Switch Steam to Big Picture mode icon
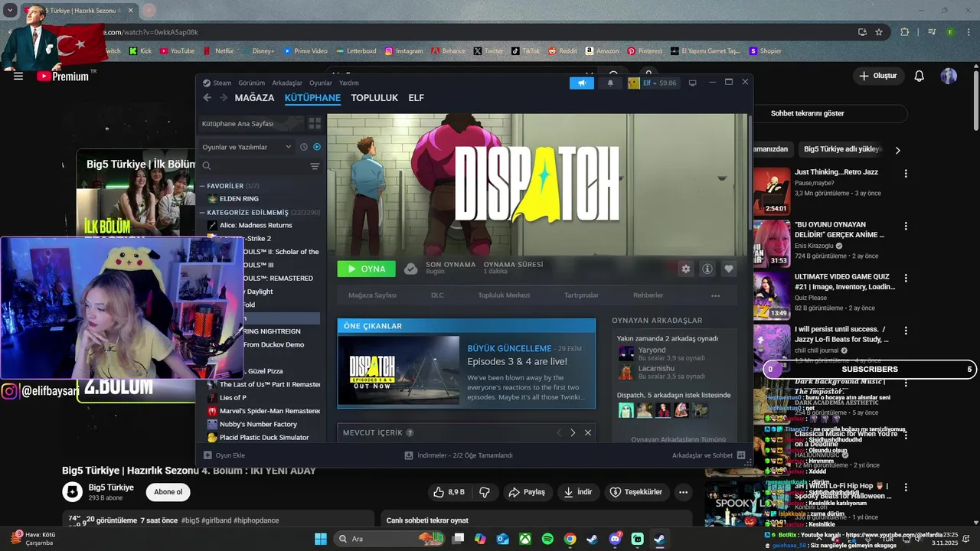Screen dimensions: 980x551 (693, 83)
